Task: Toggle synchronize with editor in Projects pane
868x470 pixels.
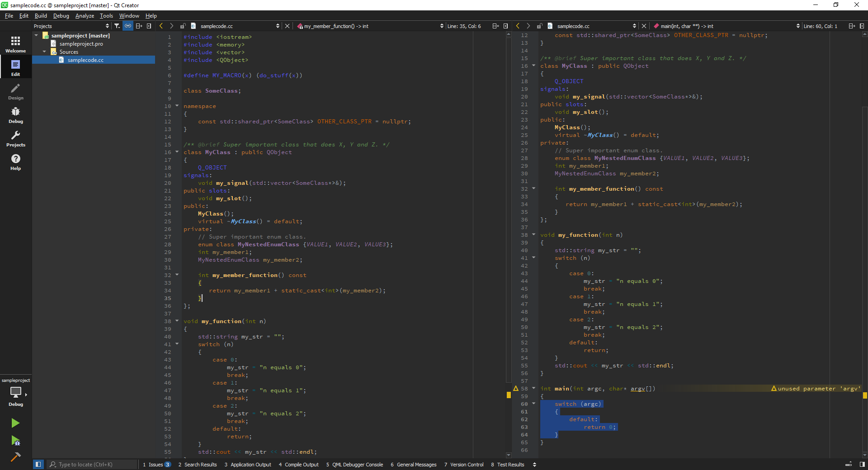Action: coord(128,26)
